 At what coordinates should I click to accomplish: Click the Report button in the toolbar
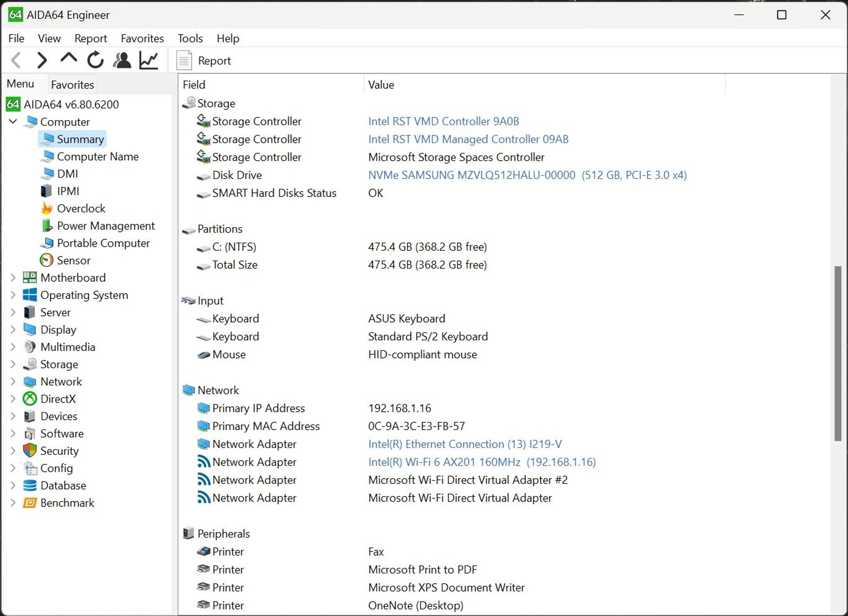[205, 60]
